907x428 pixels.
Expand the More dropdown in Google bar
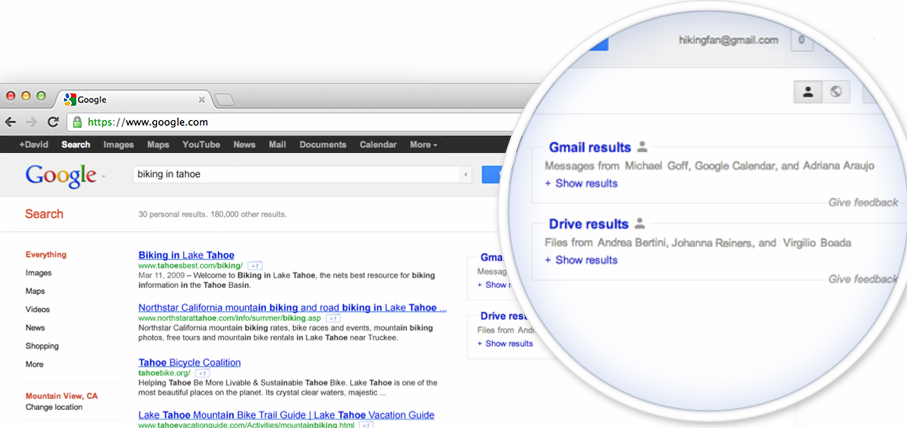(423, 145)
